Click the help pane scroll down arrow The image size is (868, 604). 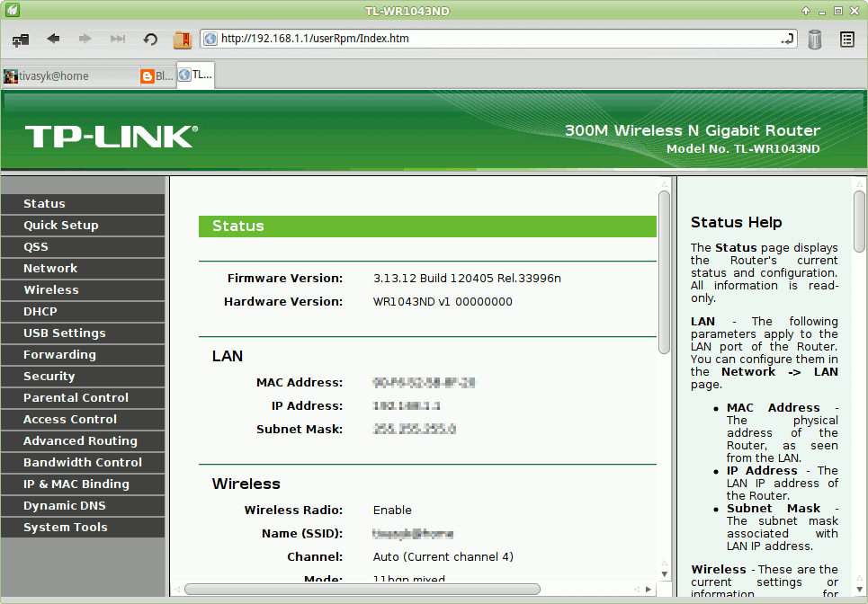click(x=859, y=590)
